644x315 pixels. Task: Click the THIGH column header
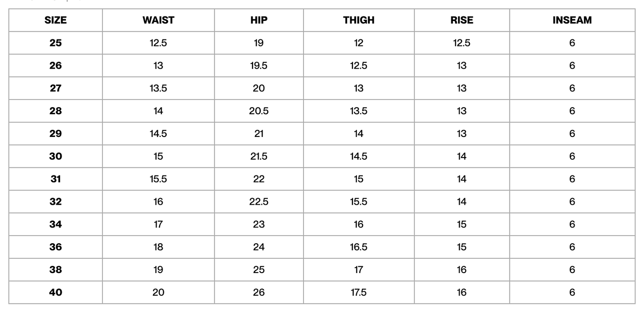359,20
